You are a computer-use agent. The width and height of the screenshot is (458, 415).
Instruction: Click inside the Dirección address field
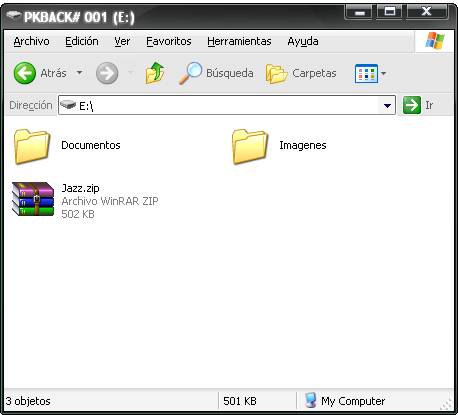[x=227, y=106]
